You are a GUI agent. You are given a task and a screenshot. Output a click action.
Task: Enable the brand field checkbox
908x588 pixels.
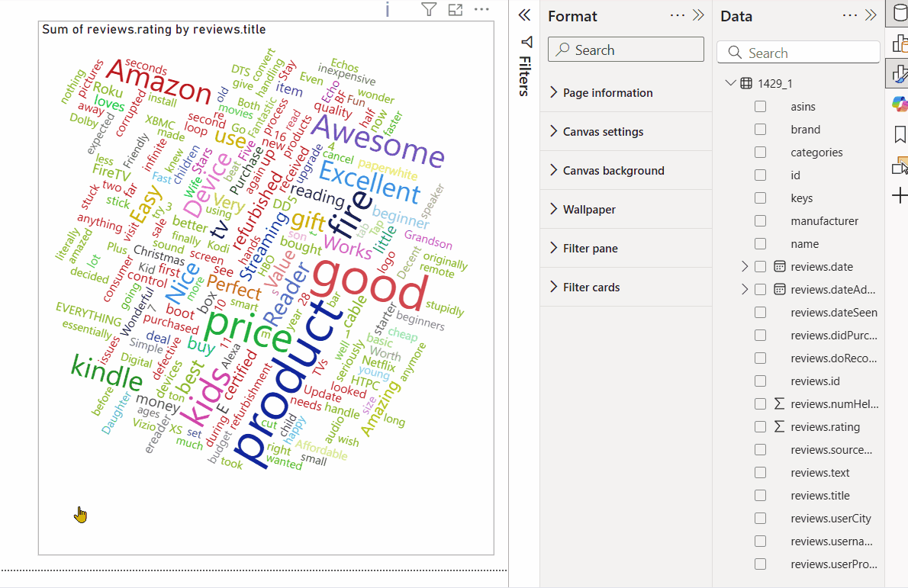click(x=760, y=129)
